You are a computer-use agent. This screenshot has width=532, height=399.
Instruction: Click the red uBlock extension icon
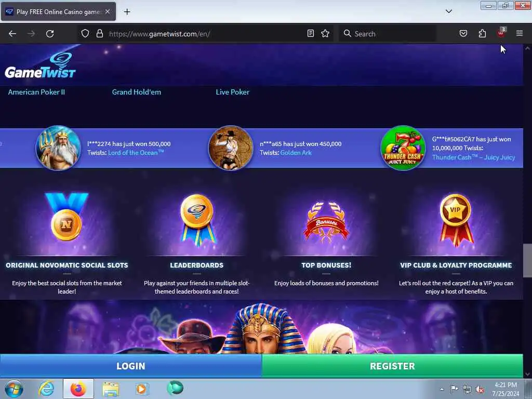coord(501,33)
